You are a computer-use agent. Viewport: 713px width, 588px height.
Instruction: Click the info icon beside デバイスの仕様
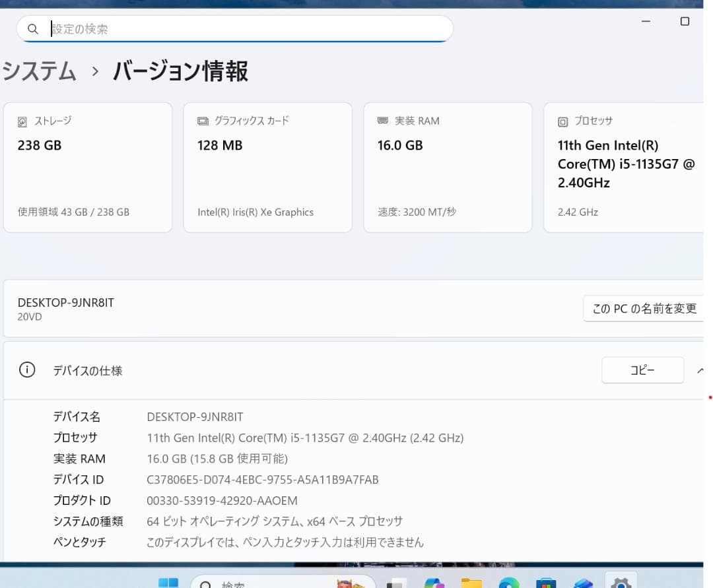pyautogui.click(x=26, y=370)
